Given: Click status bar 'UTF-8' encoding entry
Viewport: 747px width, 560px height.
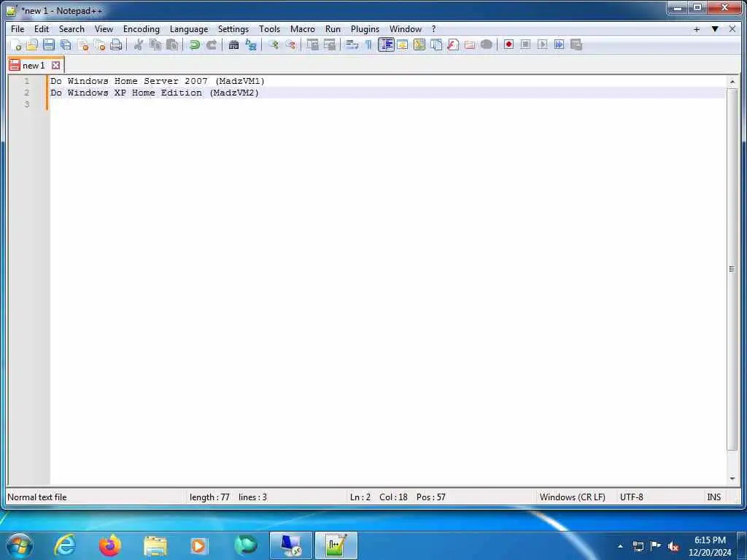Looking at the screenshot, I should point(631,497).
